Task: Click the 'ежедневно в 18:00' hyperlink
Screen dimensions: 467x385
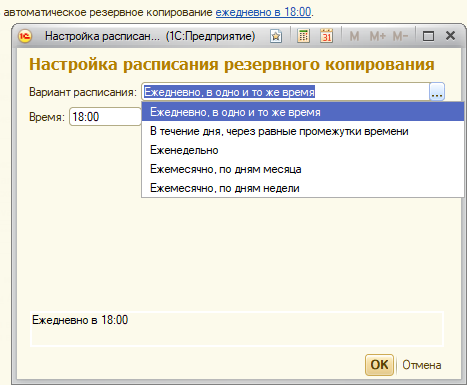Action: (x=263, y=12)
